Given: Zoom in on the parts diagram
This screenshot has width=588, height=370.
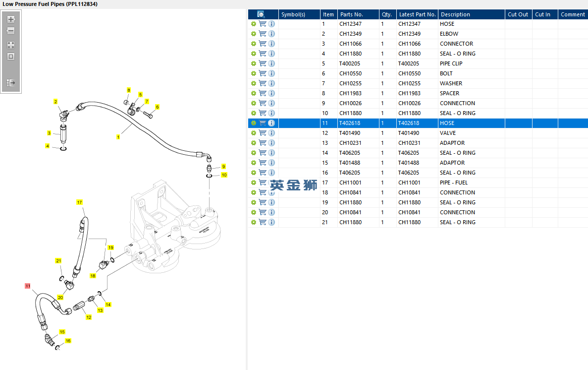Looking at the screenshot, I should point(11,19).
